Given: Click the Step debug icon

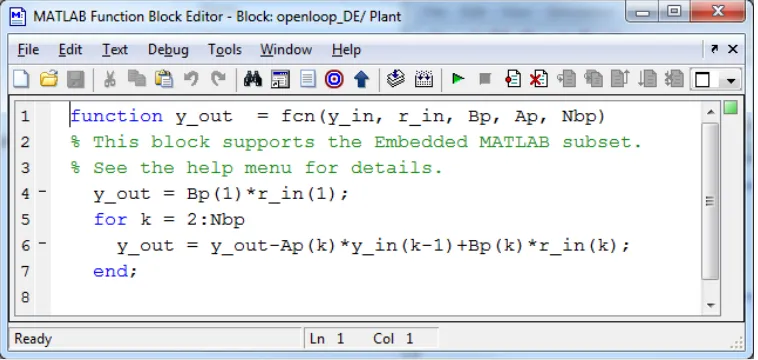Looking at the screenshot, I should pyautogui.click(x=567, y=79).
